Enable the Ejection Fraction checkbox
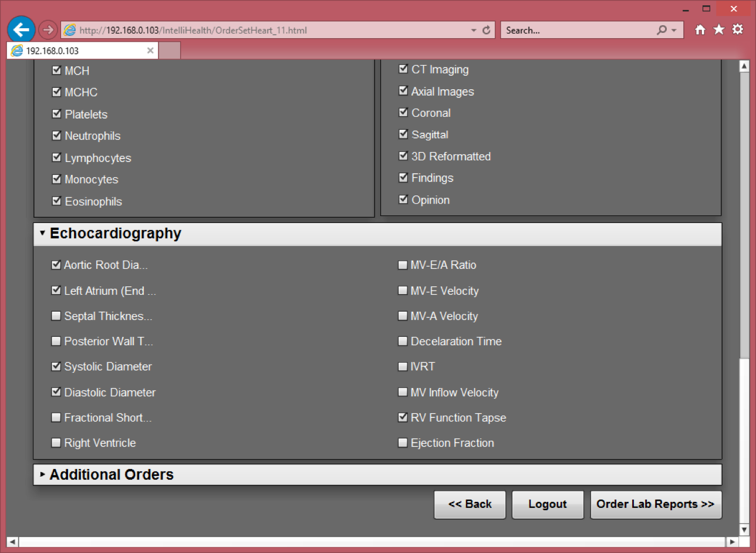 pos(403,443)
